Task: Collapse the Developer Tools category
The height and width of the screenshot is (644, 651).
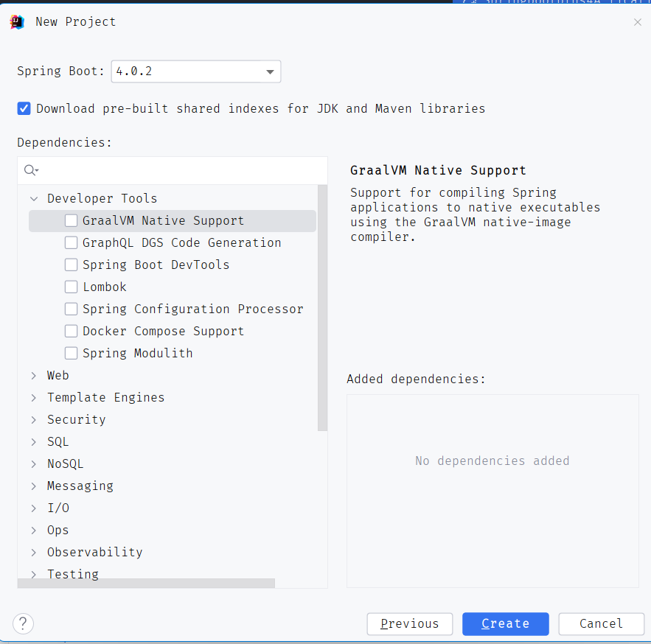Action: point(34,199)
